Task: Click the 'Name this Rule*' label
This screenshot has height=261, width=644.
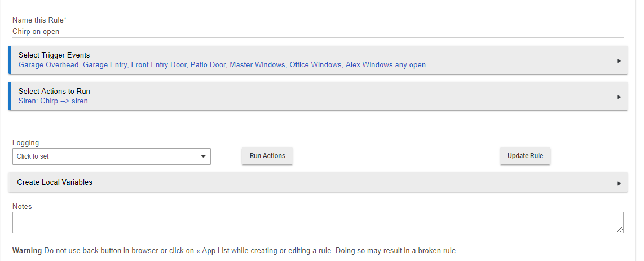Action: tap(39, 20)
